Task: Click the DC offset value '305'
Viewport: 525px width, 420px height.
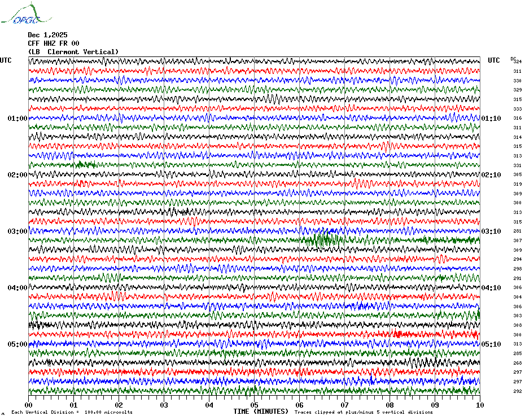Action: click(518, 174)
